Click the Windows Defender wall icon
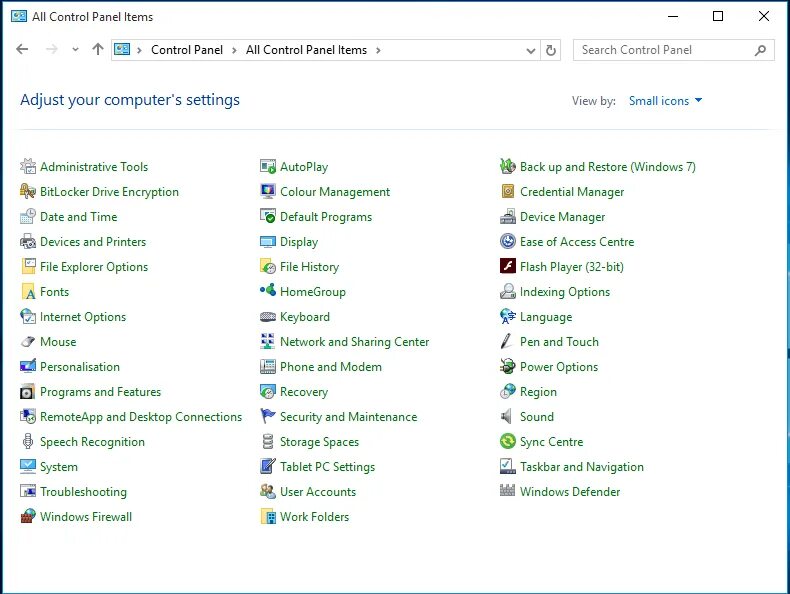This screenshot has width=790, height=594. click(507, 492)
